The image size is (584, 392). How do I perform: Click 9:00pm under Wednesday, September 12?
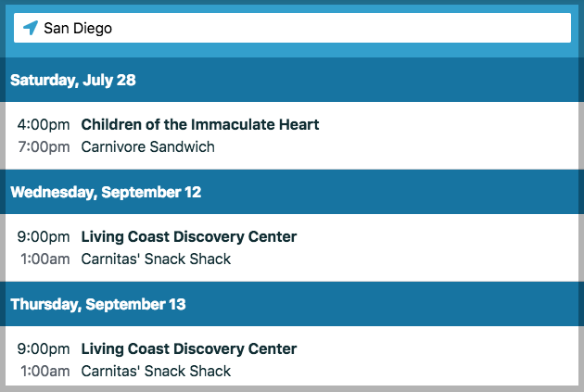point(44,236)
